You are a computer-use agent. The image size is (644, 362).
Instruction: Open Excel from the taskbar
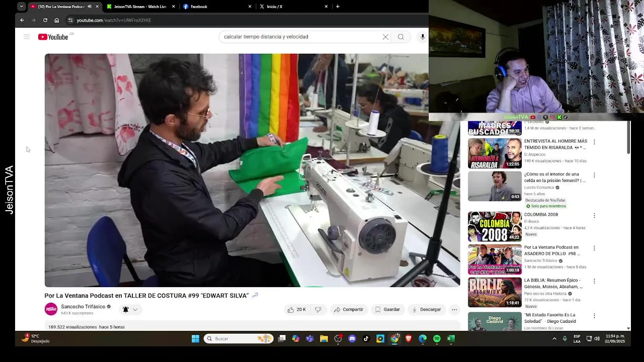(x=451, y=339)
